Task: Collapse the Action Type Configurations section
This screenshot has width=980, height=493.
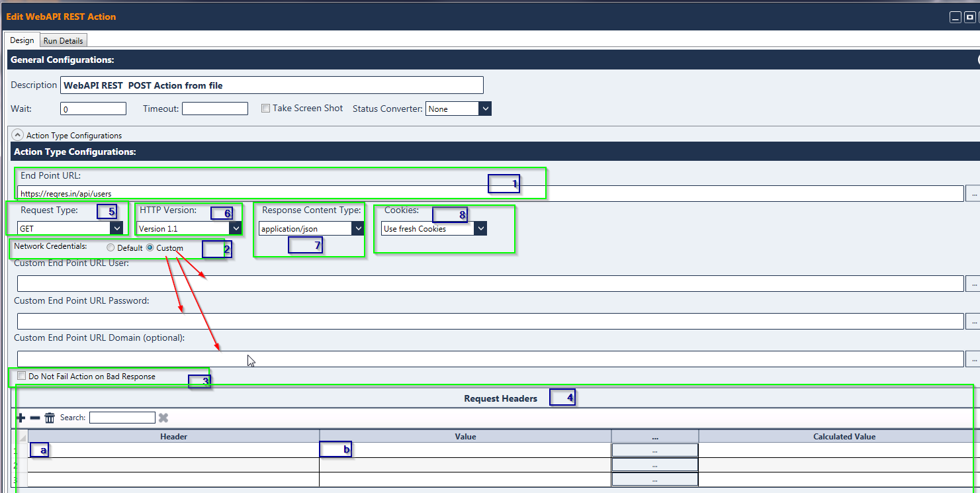Action: [x=18, y=135]
